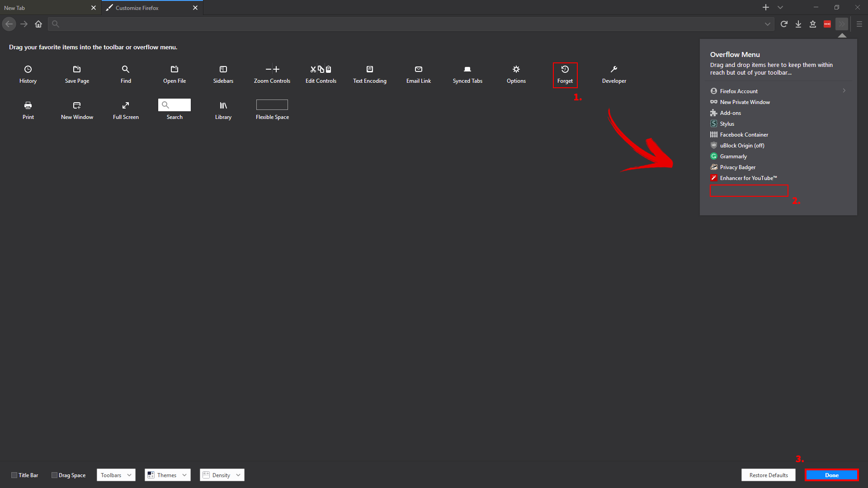Viewport: 868px width, 488px height.
Task: Open a new tab with plus button
Action: pyautogui.click(x=766, y=8)
